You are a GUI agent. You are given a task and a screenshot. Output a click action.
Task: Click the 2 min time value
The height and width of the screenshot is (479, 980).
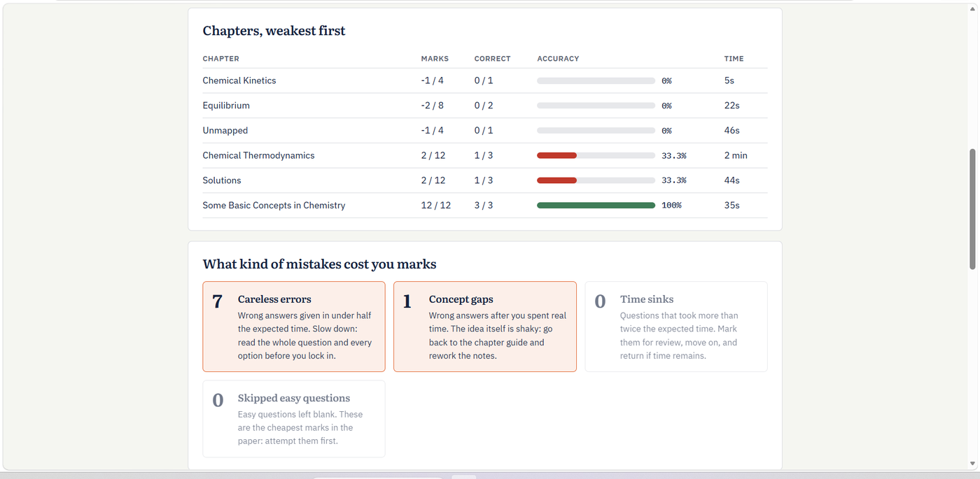point(736,155)
